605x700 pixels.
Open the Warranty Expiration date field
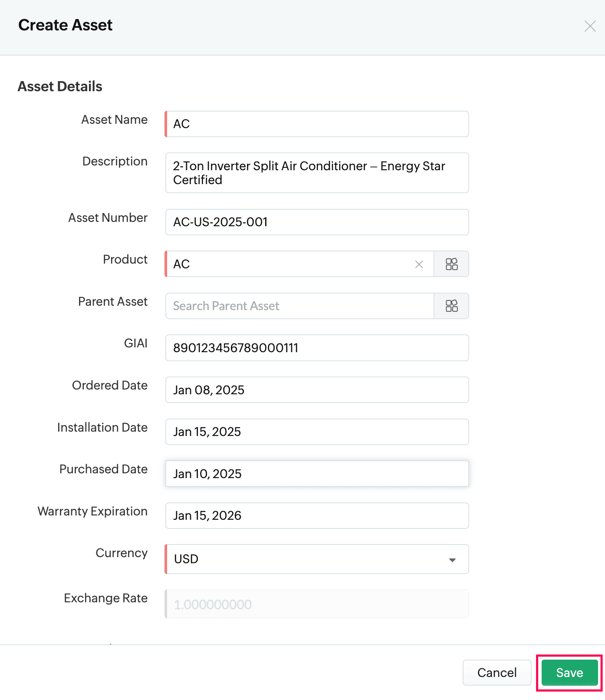tap(317, 515)
